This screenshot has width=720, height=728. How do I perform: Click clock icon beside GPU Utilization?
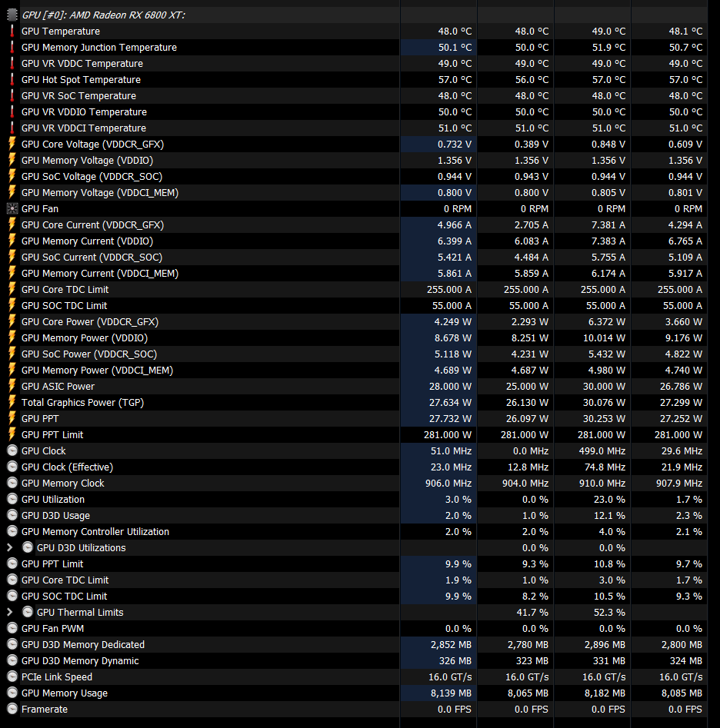click(12, 499)
